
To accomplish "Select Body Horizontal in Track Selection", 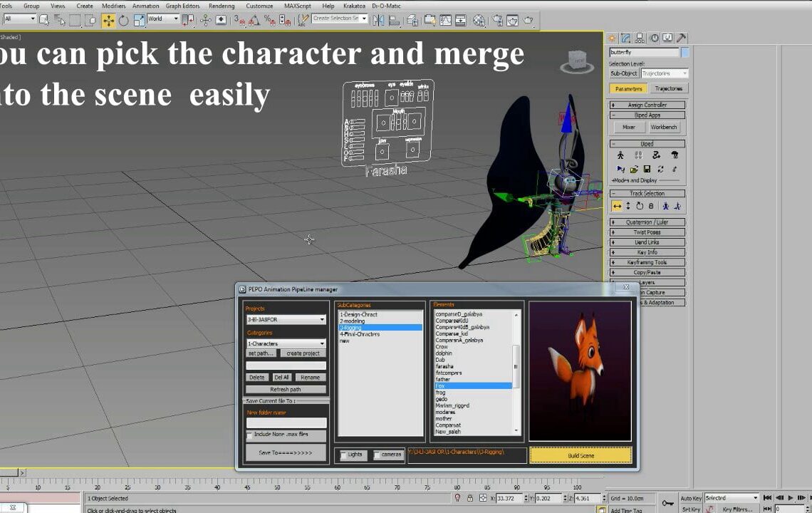I will pyautogui.click(x=618, y=205).
